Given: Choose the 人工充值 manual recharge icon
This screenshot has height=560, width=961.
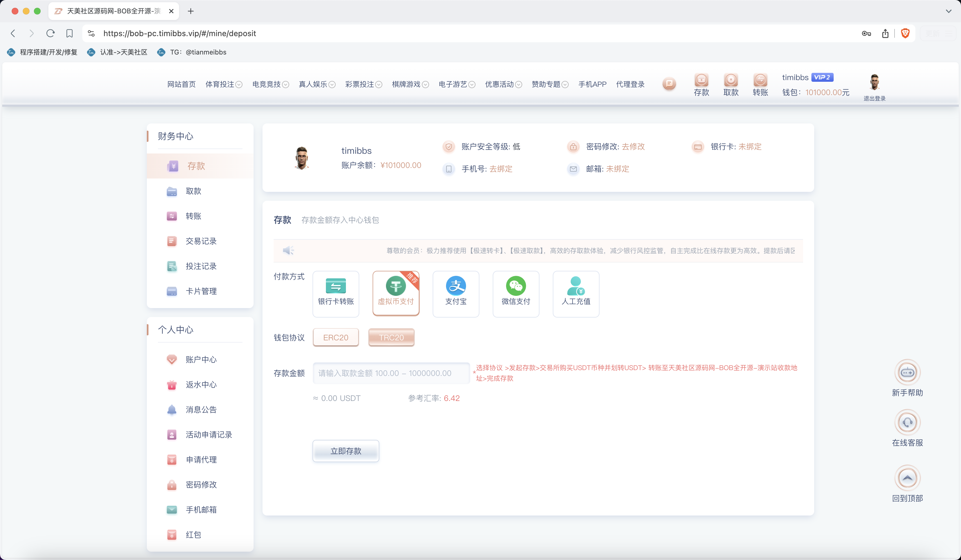Looking at the screenshot, I should [576, 294].
